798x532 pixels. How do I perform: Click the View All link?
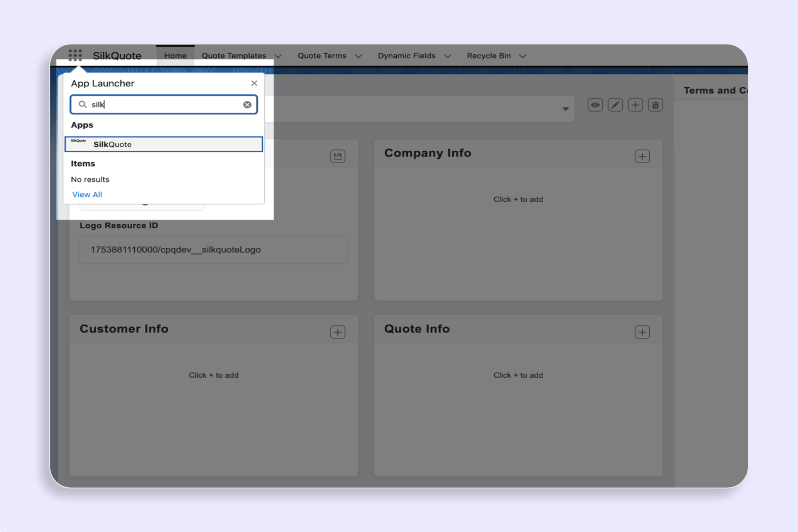click(87, 195)
